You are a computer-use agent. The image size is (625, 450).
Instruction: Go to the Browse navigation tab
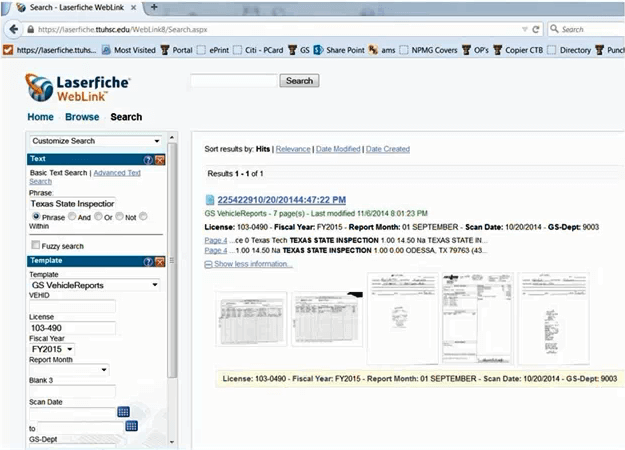(82, 117)
